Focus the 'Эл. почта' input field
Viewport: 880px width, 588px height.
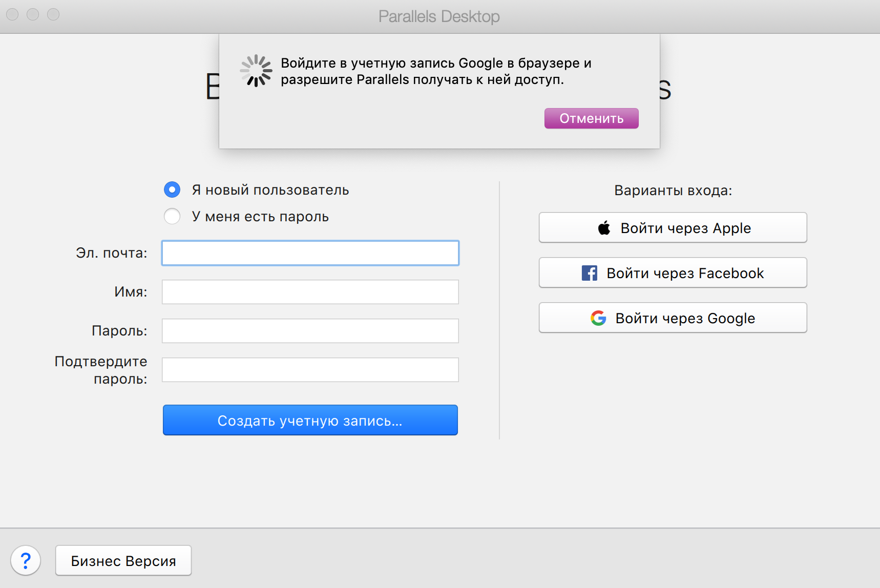310,253
